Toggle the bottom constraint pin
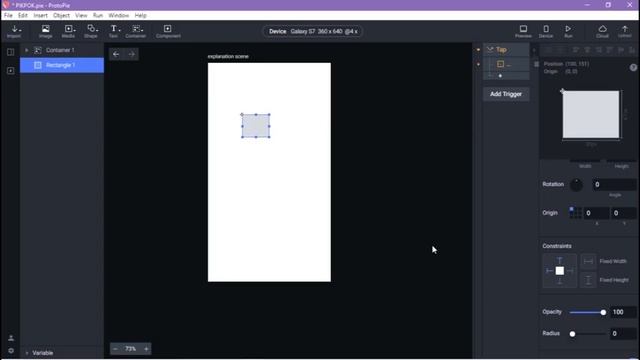Screen dimensions: 640x360 [x=560, y=281]
